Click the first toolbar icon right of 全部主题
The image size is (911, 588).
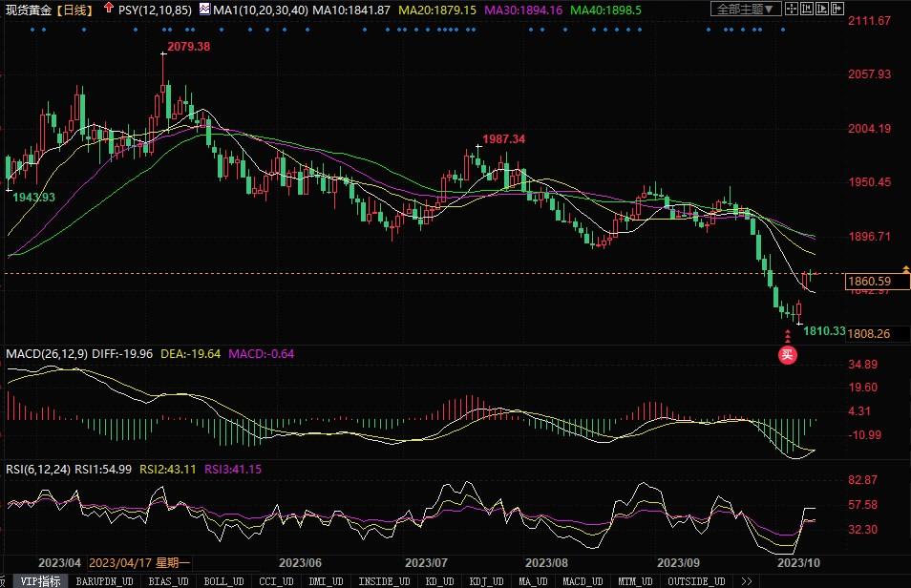[794, 10]
